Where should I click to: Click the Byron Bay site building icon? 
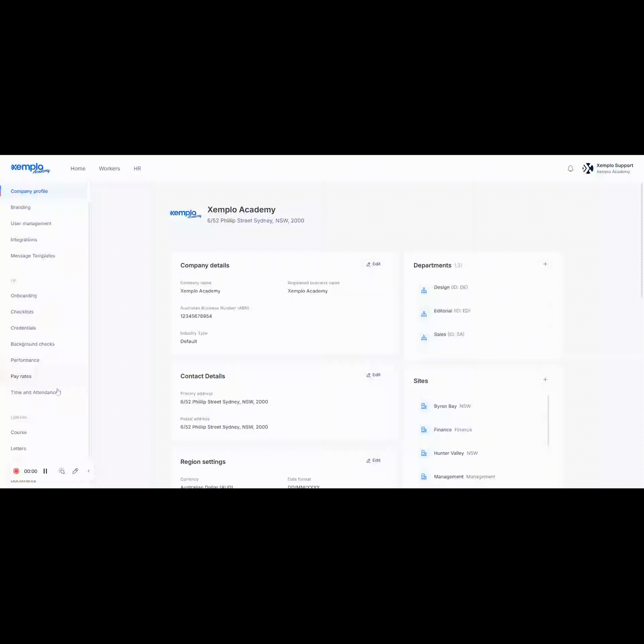pyautogui.click(x=424, y=406)
